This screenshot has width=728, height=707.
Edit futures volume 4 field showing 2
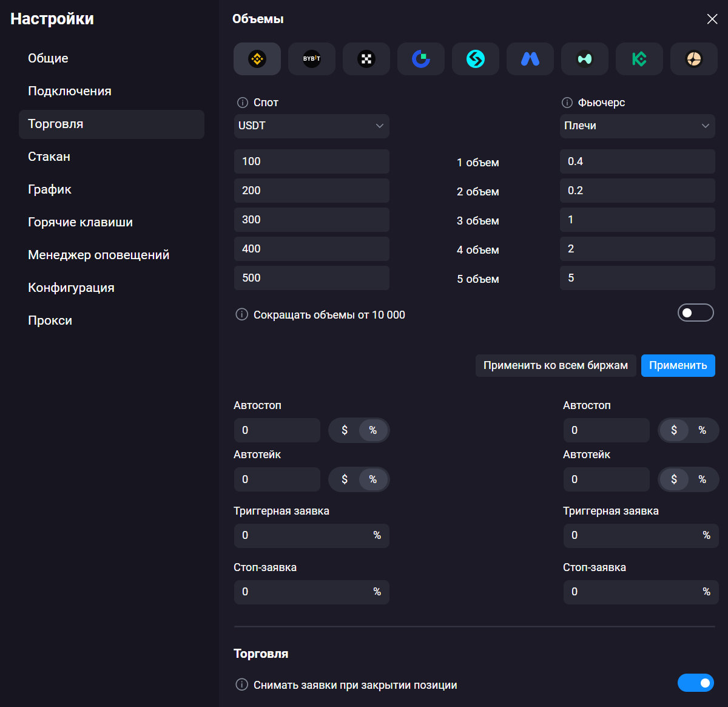(x=638, y=249)
